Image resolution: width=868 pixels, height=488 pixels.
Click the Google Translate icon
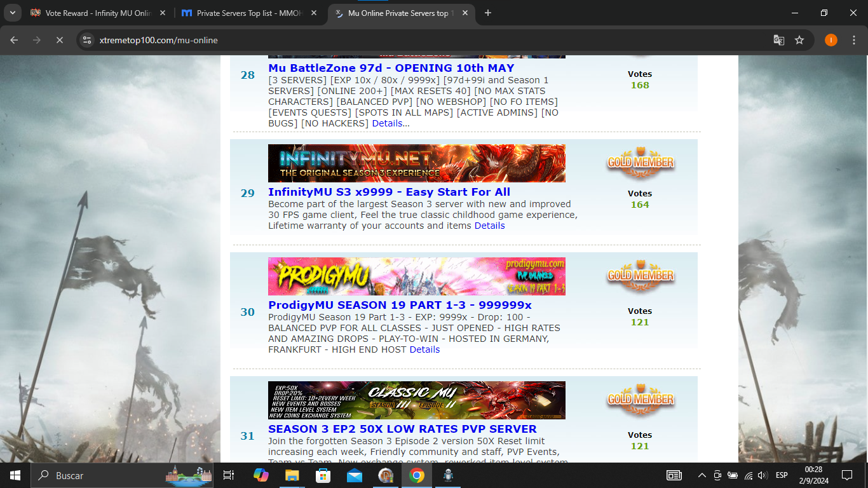[x=778, y=40]
